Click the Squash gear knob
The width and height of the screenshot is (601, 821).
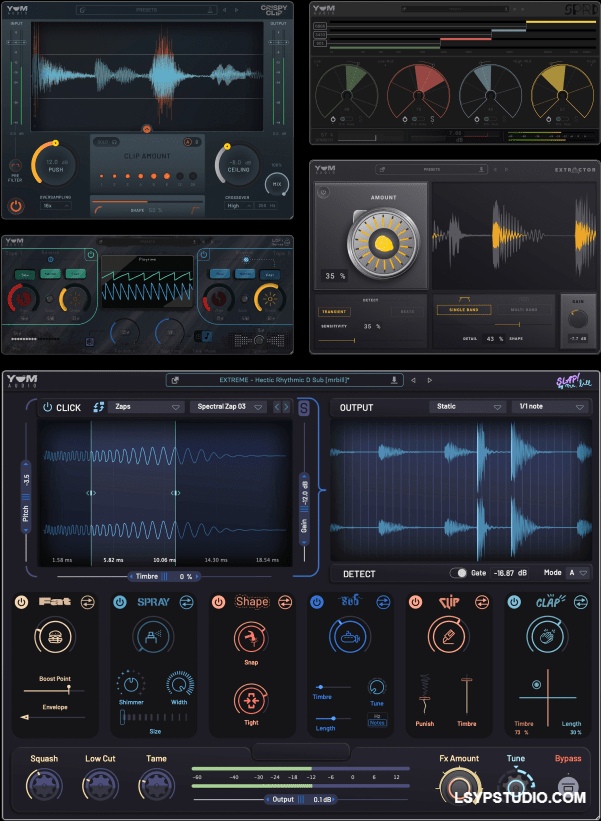[x=44, y=785]
